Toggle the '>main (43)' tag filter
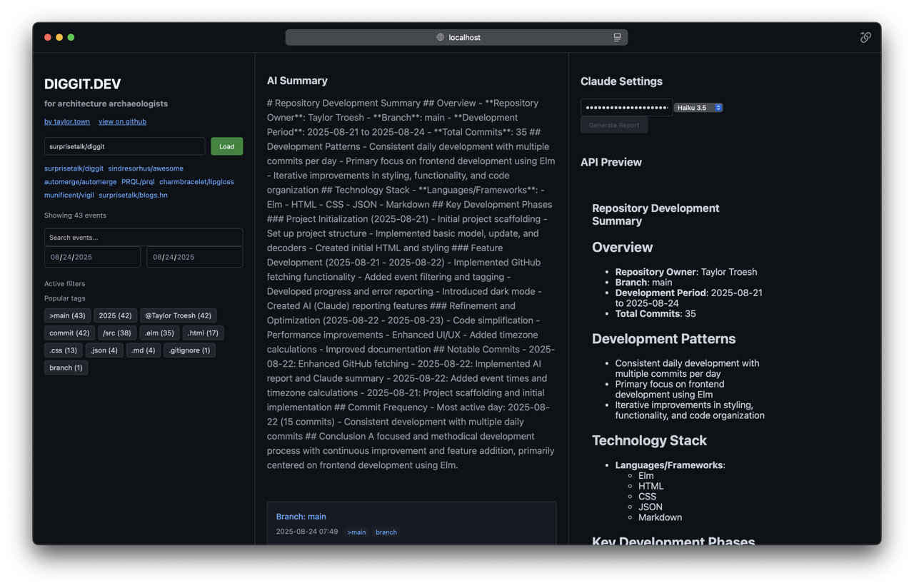The height and width of the screenshot is (588, 914). [67, 315]
